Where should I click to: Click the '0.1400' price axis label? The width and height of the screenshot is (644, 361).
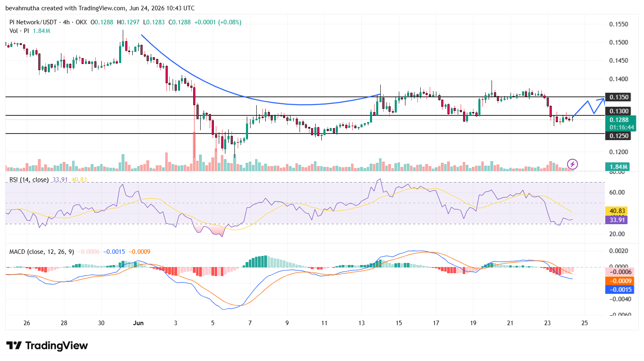click(x=619, y=79)
